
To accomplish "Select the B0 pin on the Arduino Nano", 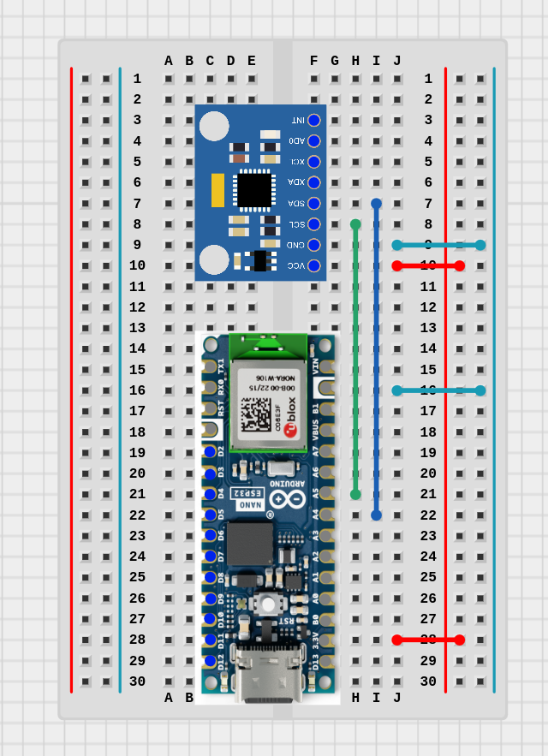I will click(x=326, y=619).
